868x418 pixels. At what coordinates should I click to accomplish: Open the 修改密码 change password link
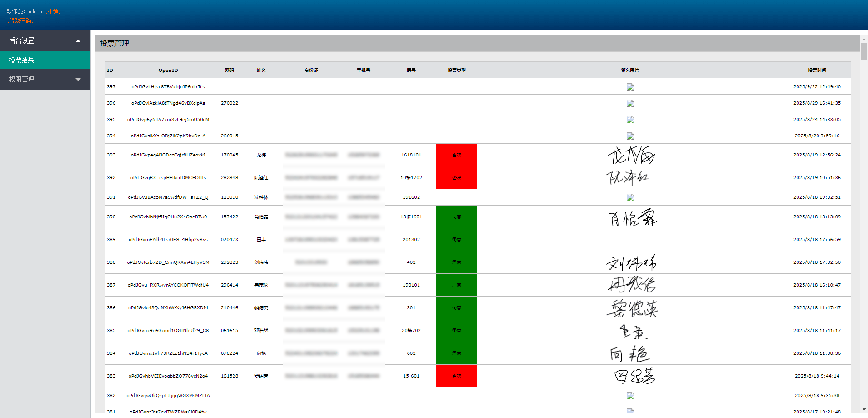pos(20,20)
